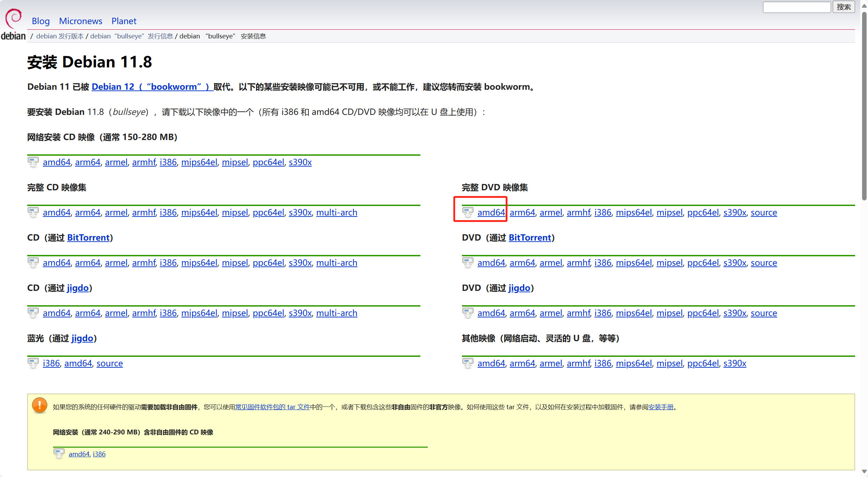Click download icon in CD jigdo row
The height and width of the screenshot is (477, 868).
33,313
